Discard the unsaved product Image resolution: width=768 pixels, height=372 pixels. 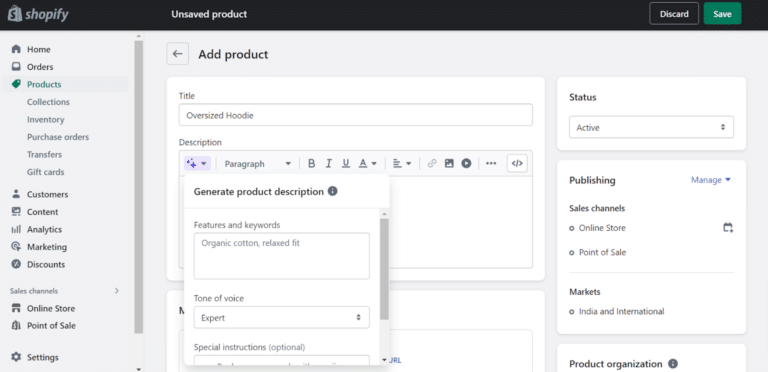(x=674, y=14)
